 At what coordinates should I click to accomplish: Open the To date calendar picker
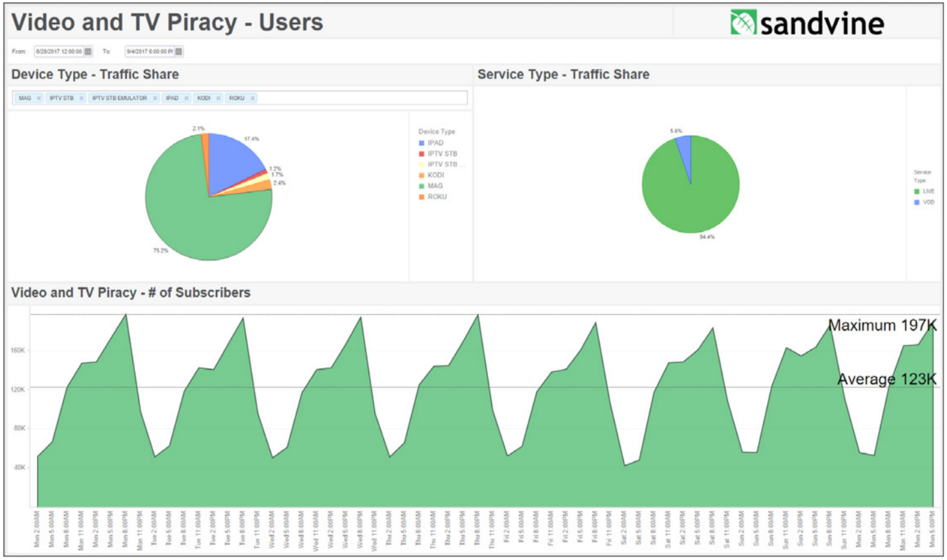pyautogui.click(x=179, y=51)
